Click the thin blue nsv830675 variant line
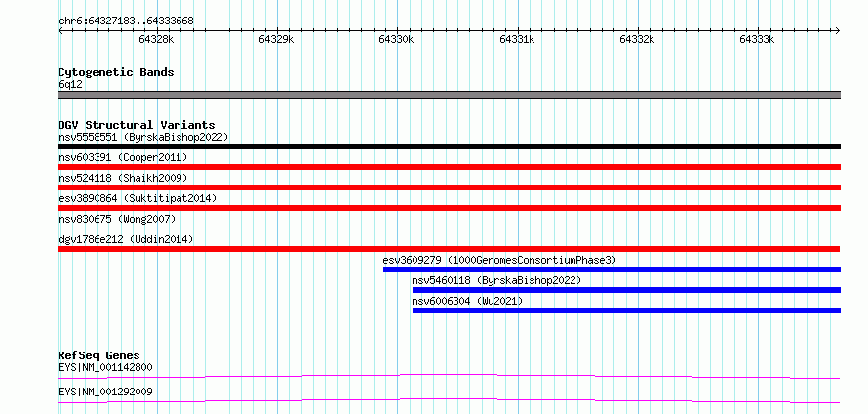The width and height of the screenshot is (868, 414). [x=449, y=228]
